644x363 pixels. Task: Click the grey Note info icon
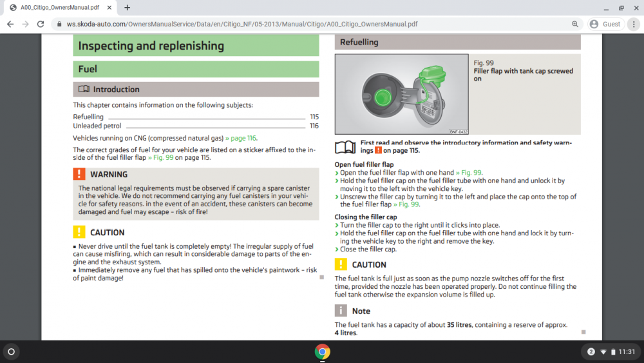click(341, 311)
